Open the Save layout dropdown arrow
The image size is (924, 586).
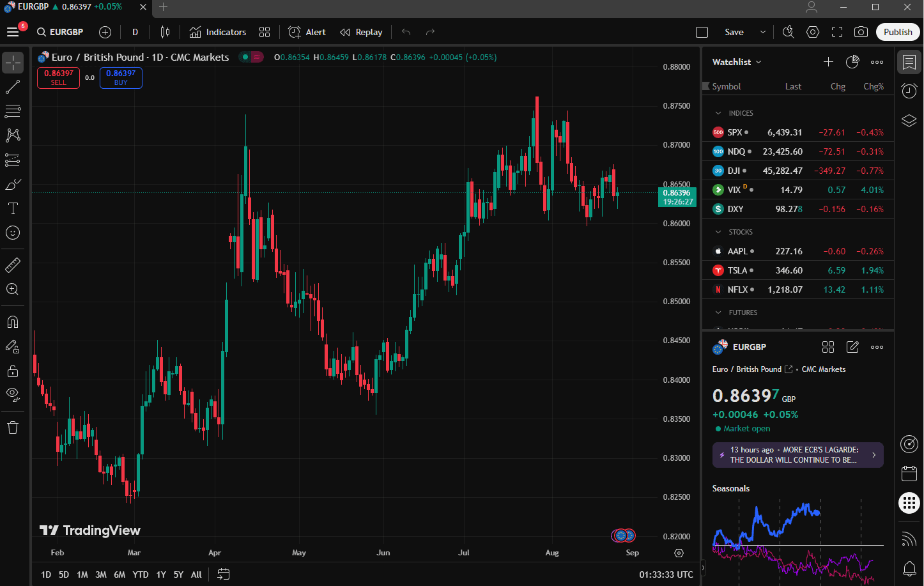point(762,31)
